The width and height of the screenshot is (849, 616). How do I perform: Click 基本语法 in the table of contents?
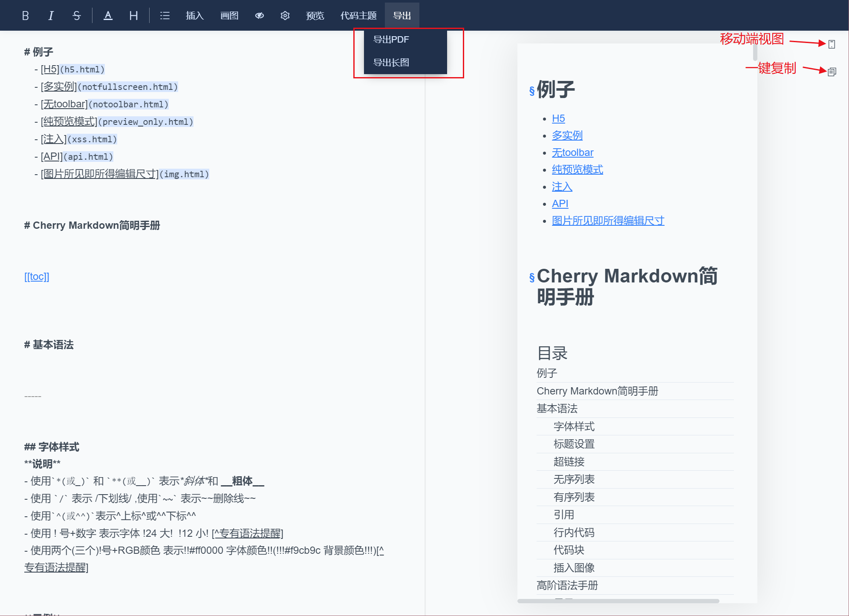point(557,409)
